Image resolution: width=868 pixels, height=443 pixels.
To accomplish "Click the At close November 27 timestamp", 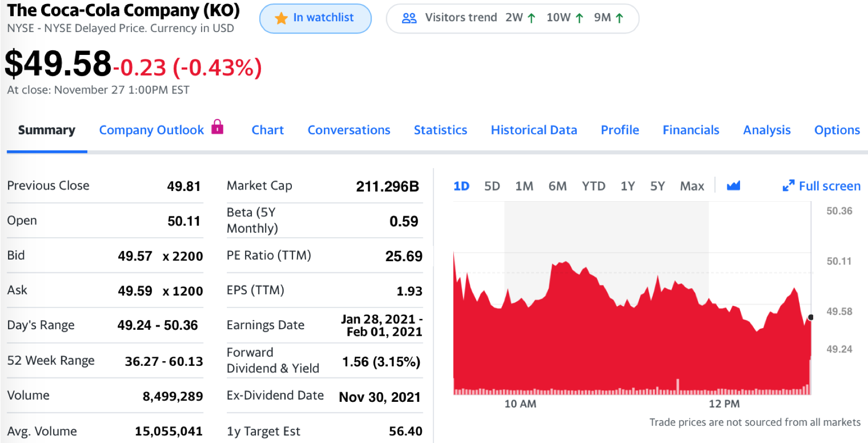I will (x=98, y=90).
